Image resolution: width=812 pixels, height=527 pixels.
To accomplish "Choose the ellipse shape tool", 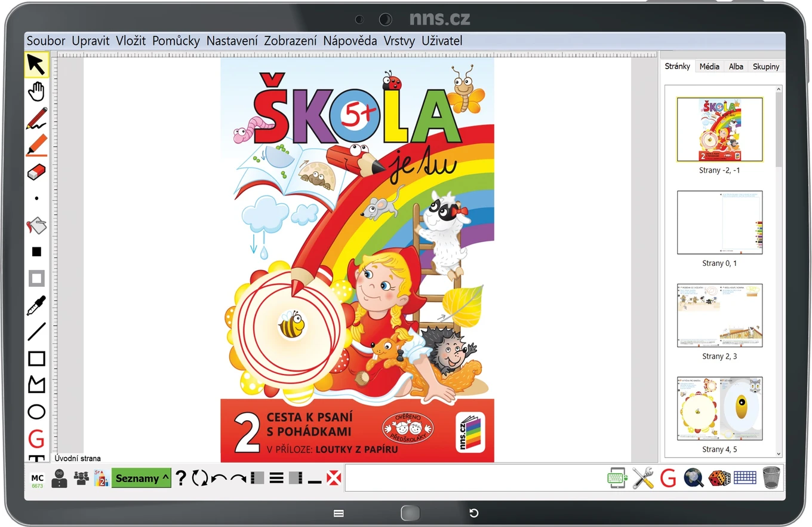I will (36, 412).
